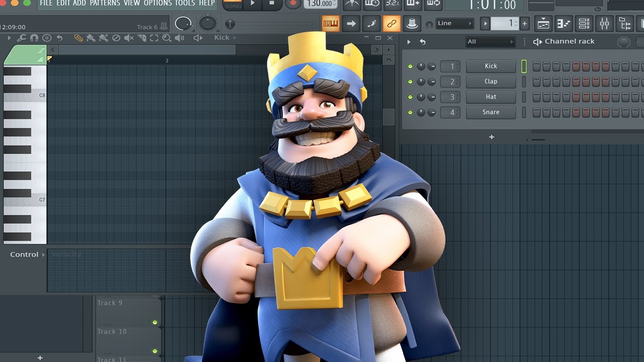Mute the Snare channel green light
This screenshot has height=362, width=644.
[410, 112]
